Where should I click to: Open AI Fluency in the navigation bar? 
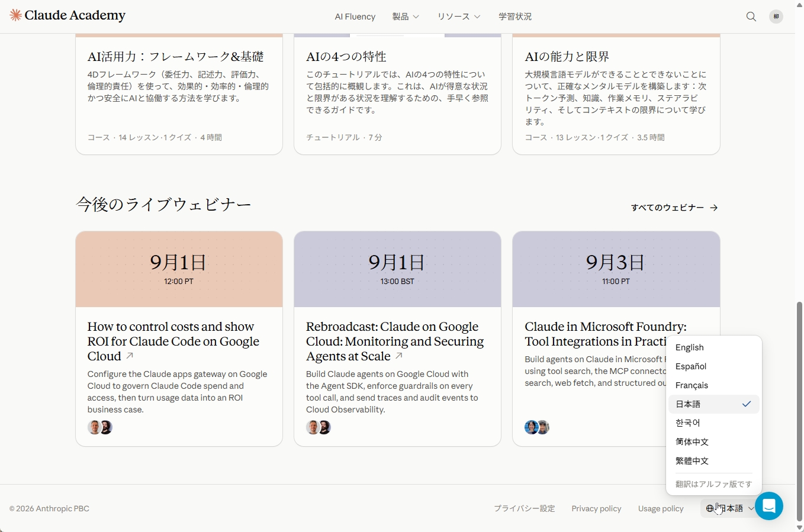coord(355,17)
